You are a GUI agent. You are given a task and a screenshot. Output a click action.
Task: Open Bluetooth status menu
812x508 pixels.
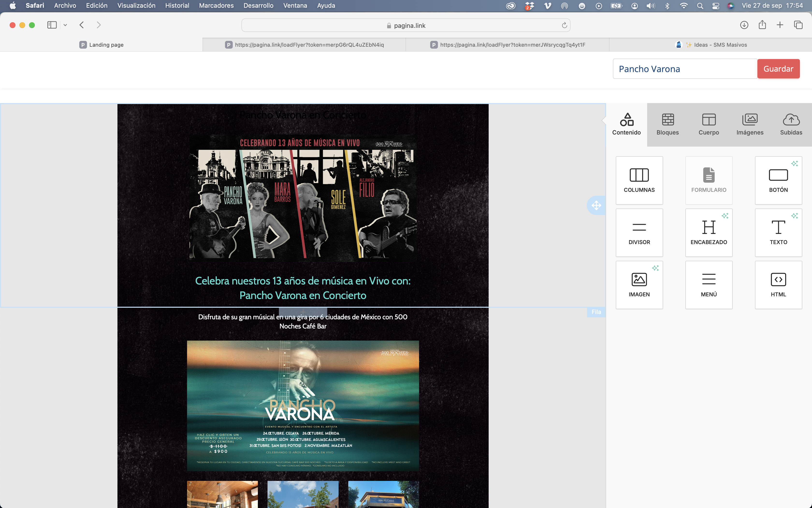[667, 6]
